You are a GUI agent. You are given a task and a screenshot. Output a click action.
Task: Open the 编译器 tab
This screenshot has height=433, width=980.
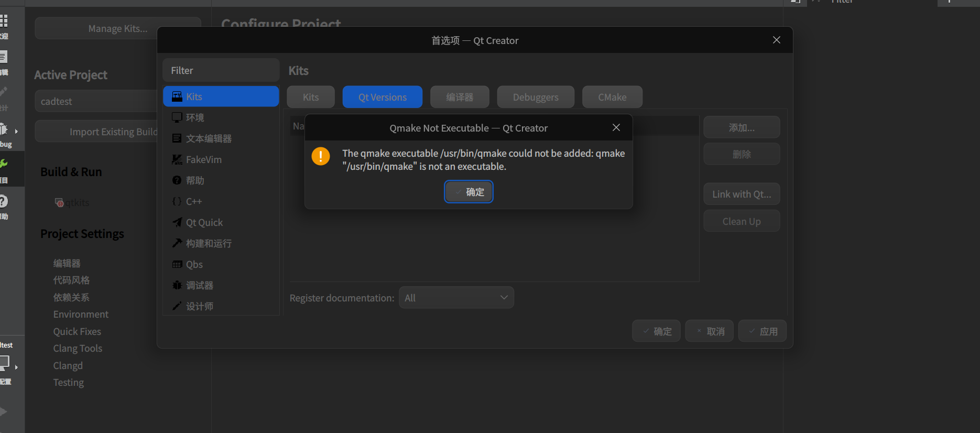point(460,97)
